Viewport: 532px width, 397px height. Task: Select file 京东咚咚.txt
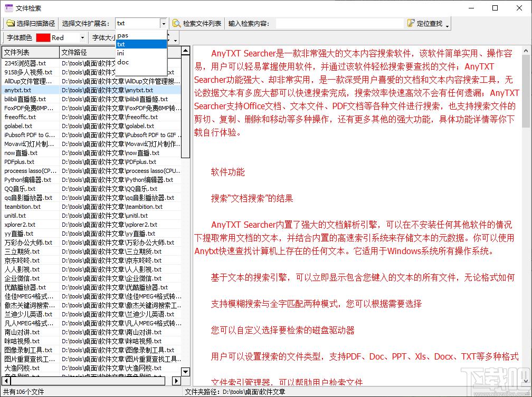click(x=22, y=260)
